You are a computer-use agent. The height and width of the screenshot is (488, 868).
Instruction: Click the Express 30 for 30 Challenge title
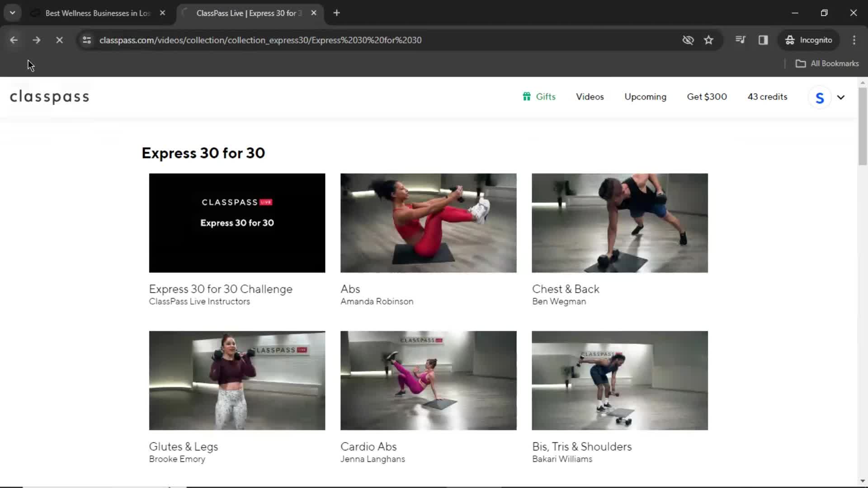[x=221, y=289]
